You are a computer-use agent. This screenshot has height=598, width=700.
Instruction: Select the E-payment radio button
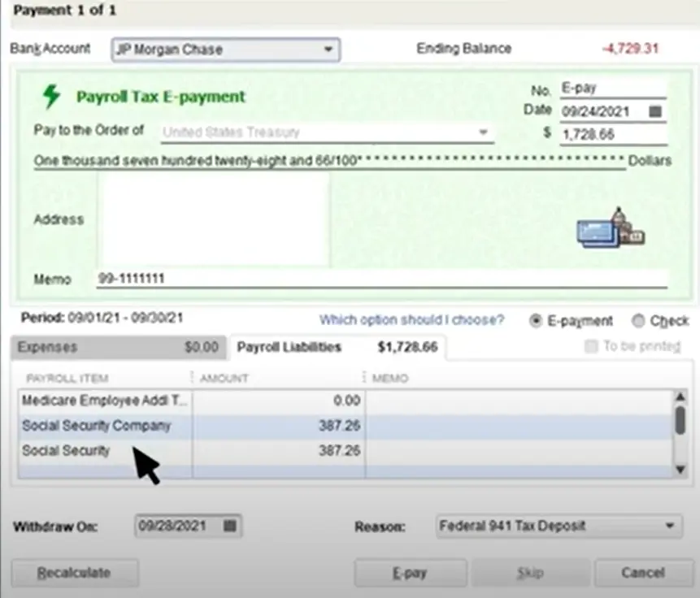(537, 321)
